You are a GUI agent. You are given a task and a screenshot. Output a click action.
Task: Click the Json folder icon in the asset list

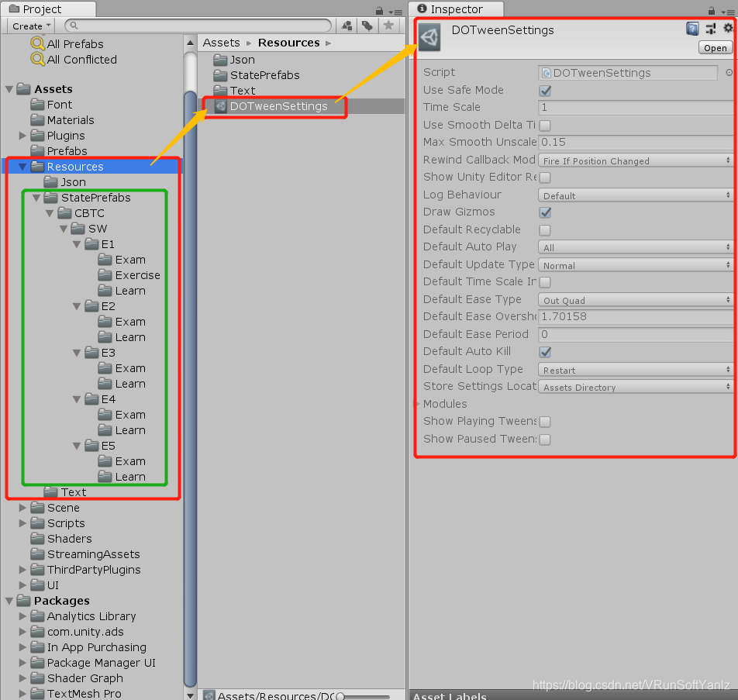(220, 60)
